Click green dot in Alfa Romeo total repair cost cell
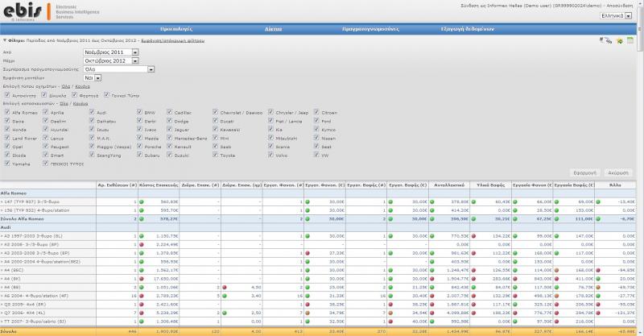 pos(142,219)
